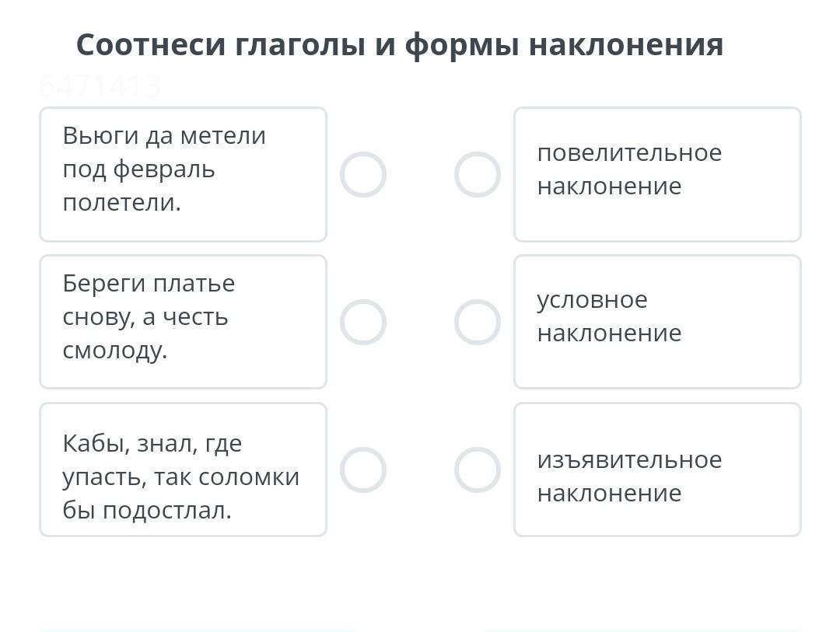840x632 pixels.
Task: Click the heading 'Соотнеси глаголы и формы наклонения'
Action: point(400,45)
